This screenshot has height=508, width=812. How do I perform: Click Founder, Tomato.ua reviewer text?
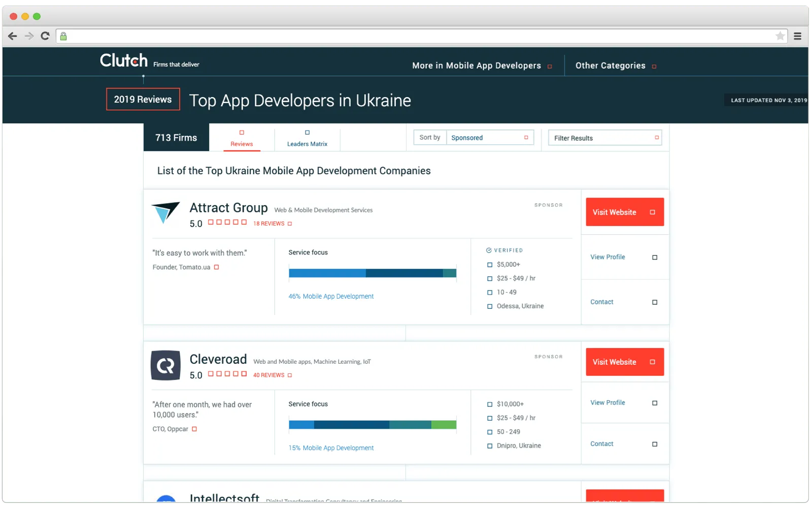point(181,268)
